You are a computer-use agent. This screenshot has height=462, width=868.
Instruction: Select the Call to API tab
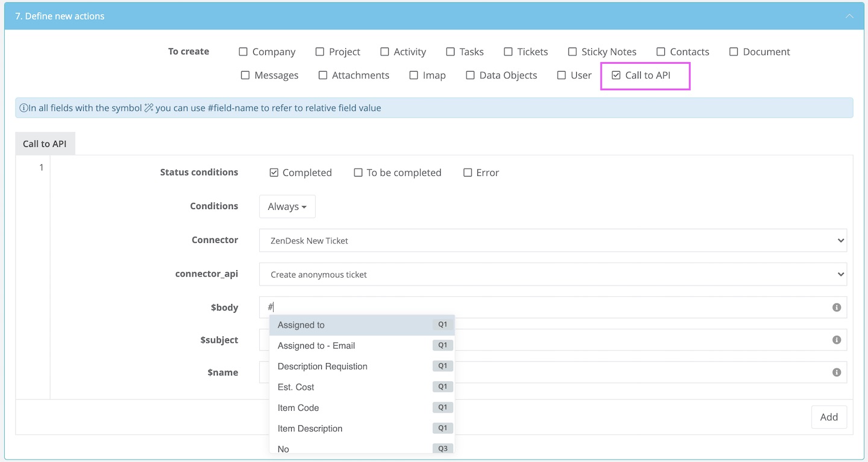pyautogui.click(x=45, y=143)
